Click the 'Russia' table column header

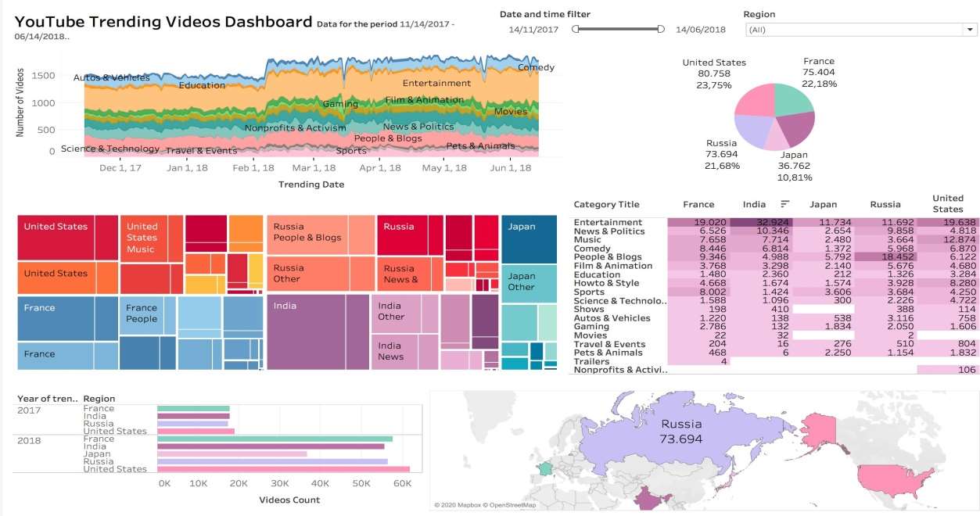pyautogui.click(x=885, y=205)
